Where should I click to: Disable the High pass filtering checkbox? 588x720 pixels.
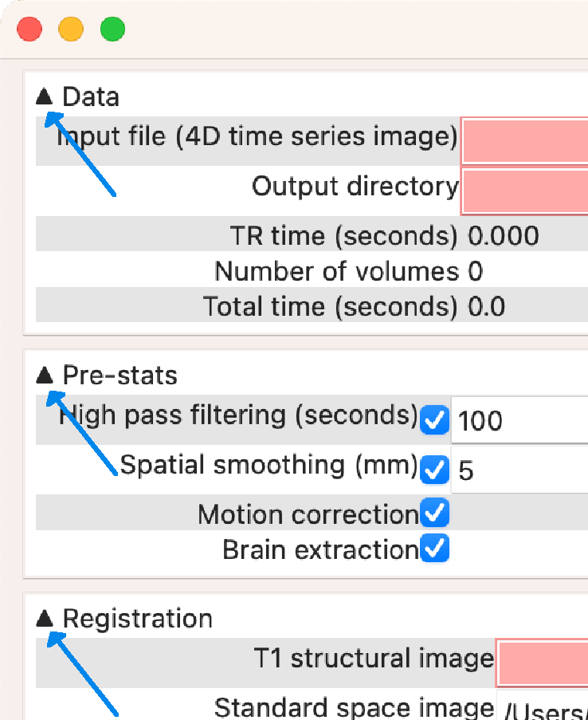(434, 419)
